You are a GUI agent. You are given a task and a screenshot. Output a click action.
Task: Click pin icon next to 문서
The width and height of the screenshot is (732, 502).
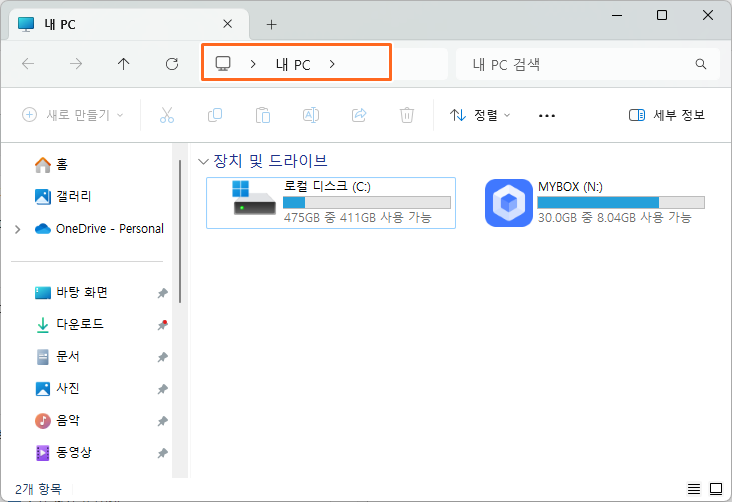click(x=162, y=357)
